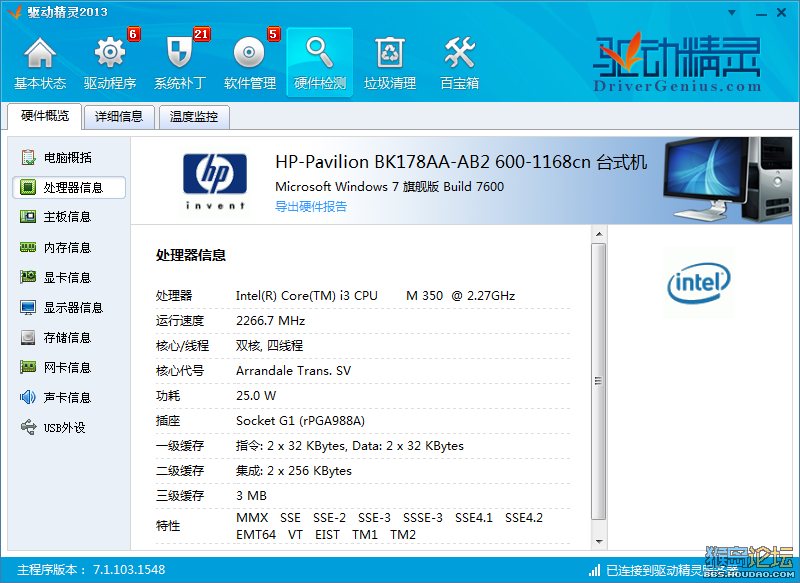Click the Microsoft Windows 7 旗舰版 Build 7600 text
Image resolution: width=800 pixels, height=583 pixels.
(389, 186)
